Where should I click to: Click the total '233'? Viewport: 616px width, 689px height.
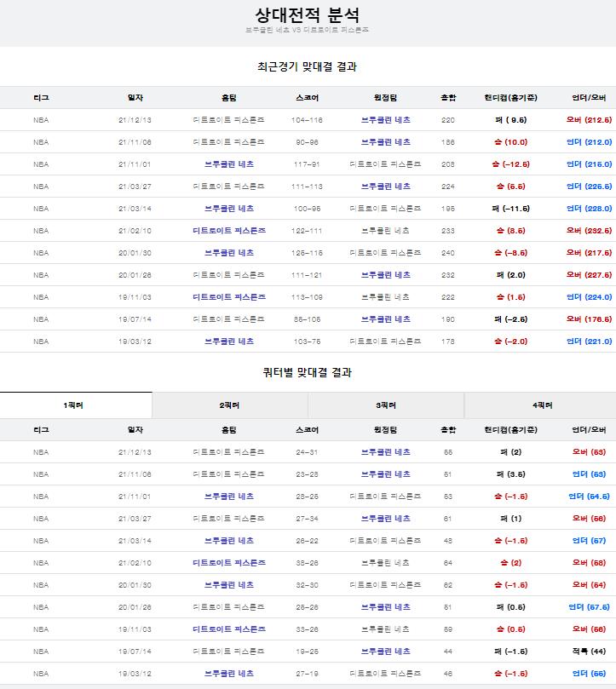[448, 231]
